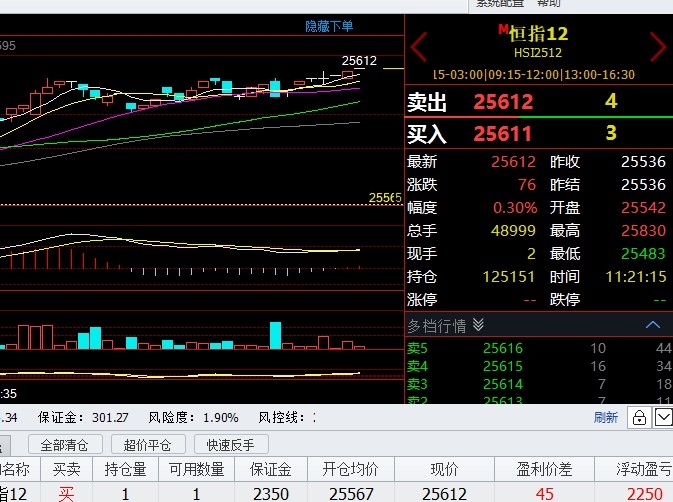
Task: Click the 开盘 value 25542
Action: click(643, 208)
